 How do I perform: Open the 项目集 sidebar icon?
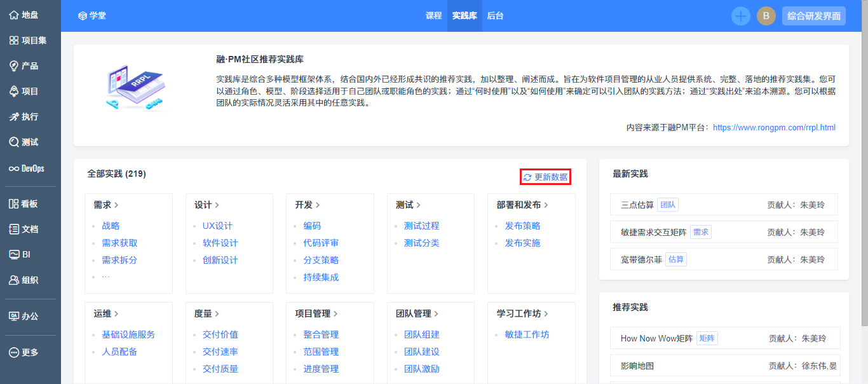coord(14,40)
